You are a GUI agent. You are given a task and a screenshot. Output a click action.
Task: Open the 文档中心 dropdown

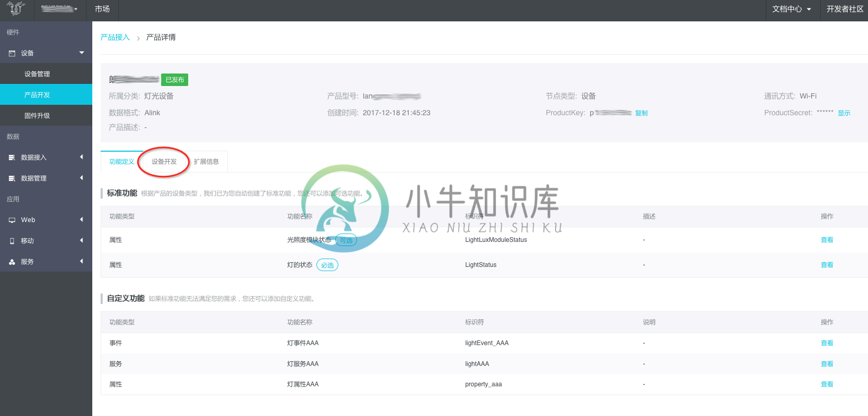coord(792,9)
